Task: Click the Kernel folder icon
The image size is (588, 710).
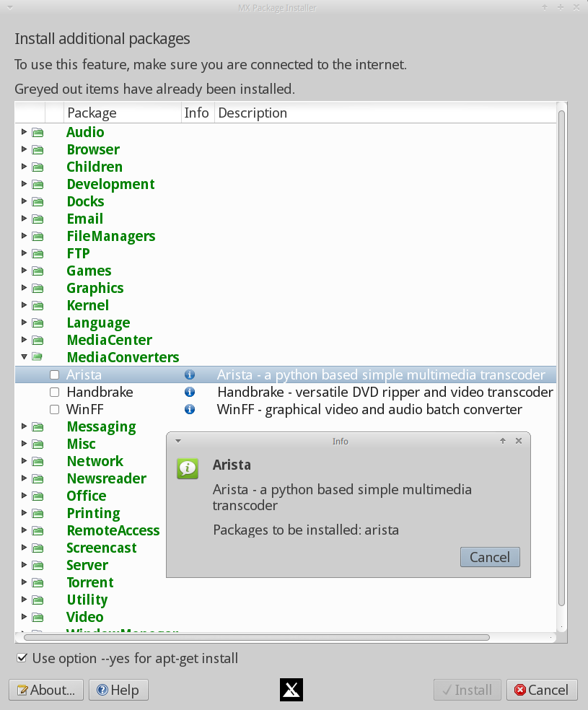Action: (x=38, y=306)
